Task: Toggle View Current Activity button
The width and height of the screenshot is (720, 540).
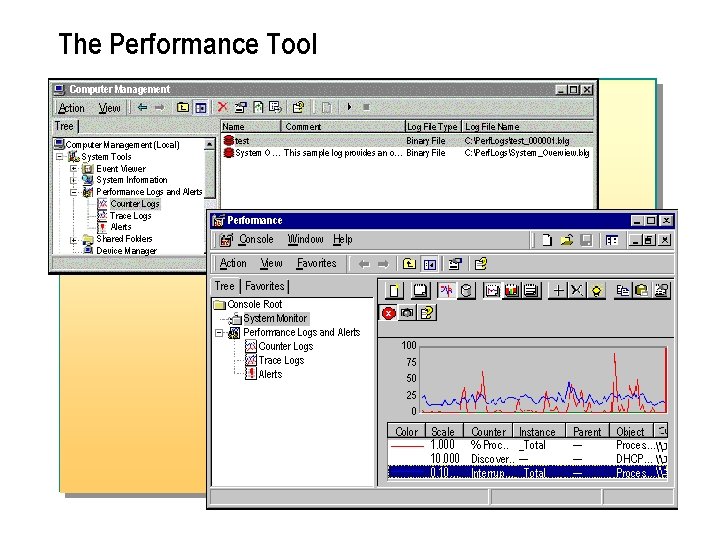Action: [446, 291]
